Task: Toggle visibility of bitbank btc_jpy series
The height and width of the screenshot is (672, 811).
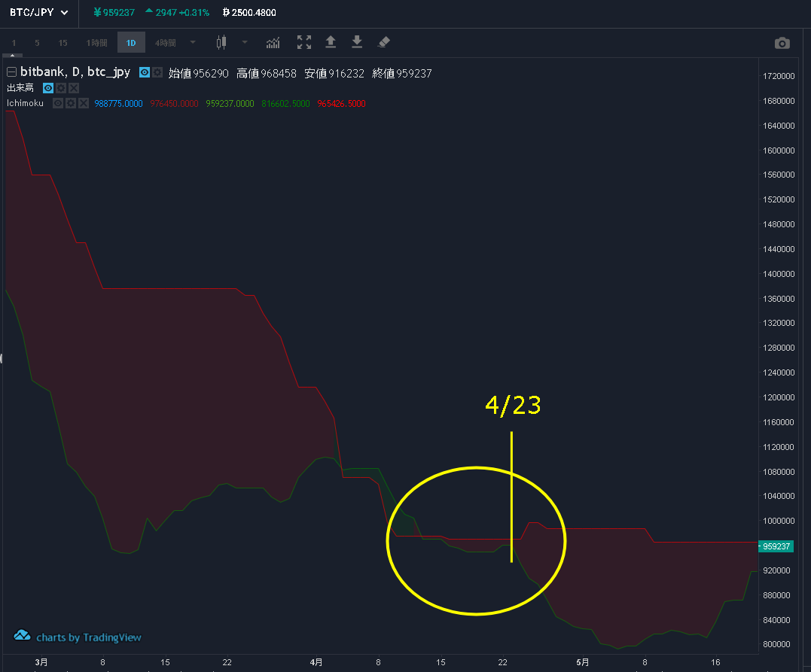Action: 145,72
